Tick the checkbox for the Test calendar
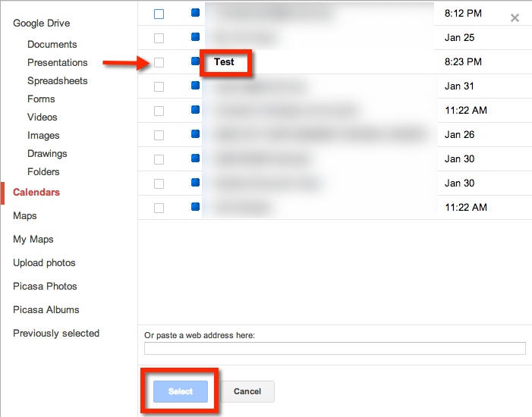 (159, 62)
